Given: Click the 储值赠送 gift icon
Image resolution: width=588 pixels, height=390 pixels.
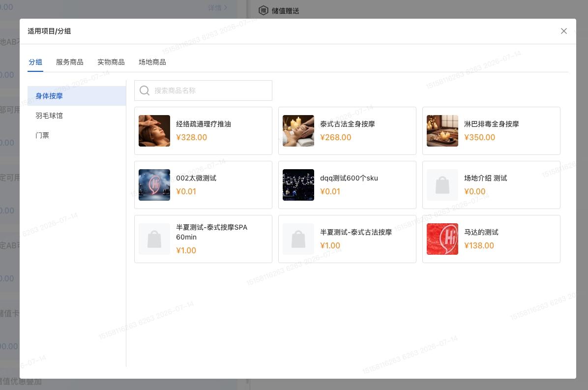Looking at the screenshot, I should pyautogui.click(x=263, y=10).
